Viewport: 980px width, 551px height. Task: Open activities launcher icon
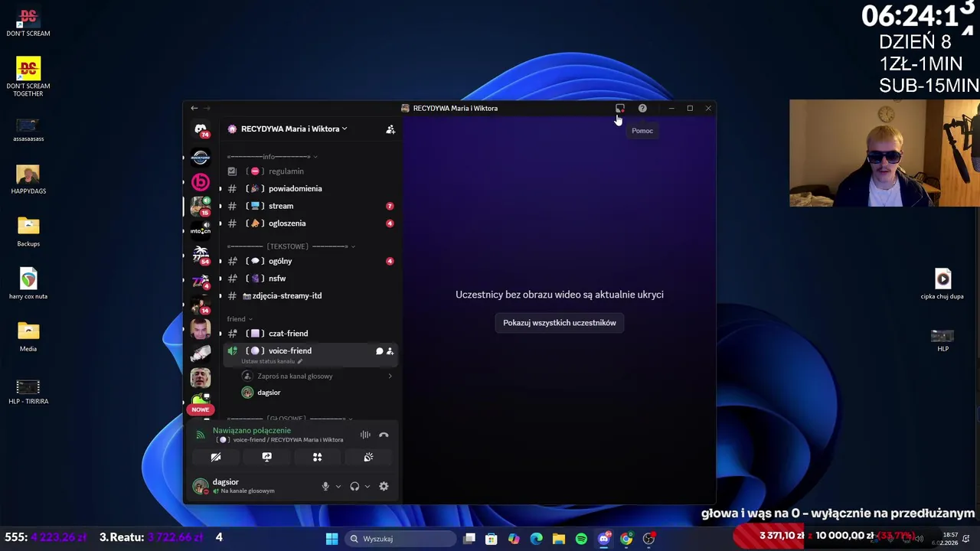coord(317,457)
